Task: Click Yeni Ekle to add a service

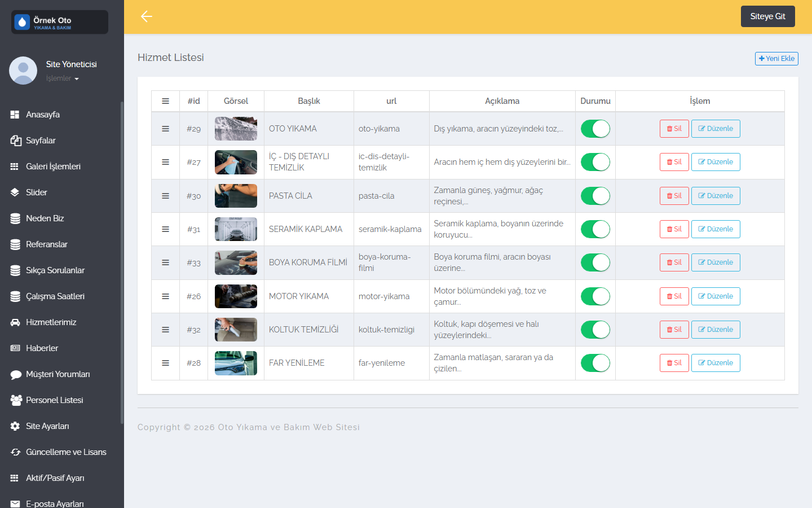Action: click(x=776, y=59)
